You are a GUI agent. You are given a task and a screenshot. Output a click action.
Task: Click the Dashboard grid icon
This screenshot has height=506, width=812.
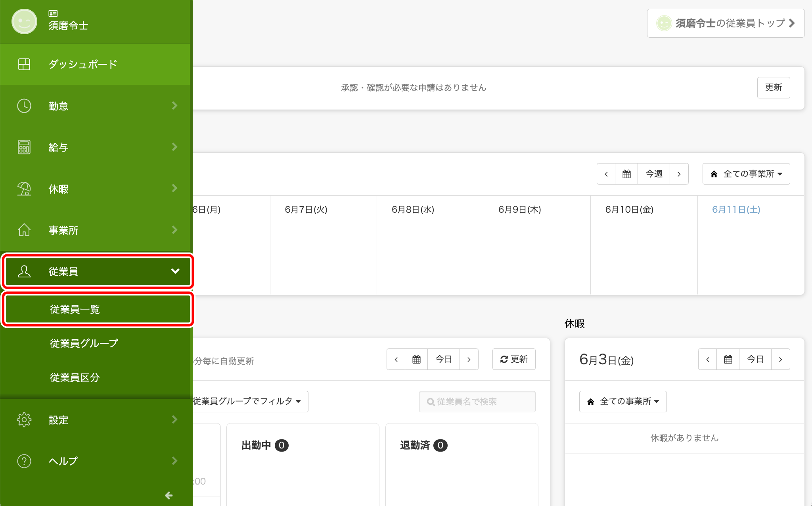click(24, 64)
